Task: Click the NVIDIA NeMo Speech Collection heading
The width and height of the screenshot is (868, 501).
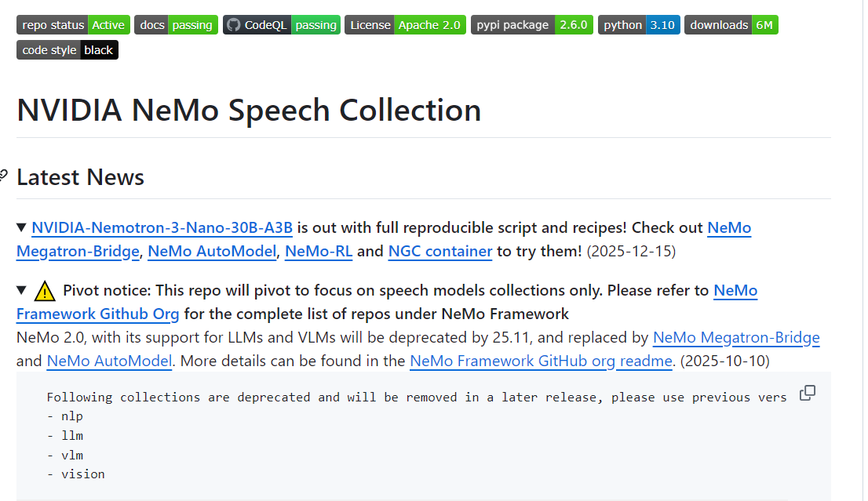Action: point(249,110)
